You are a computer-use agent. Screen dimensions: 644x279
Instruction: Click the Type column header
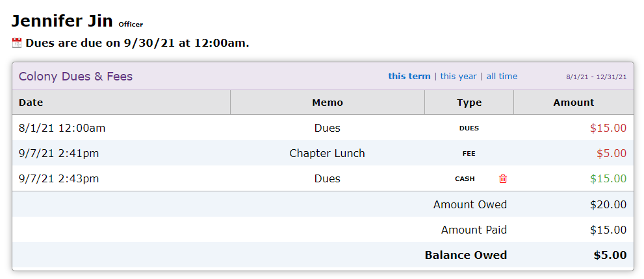[x=469, y=102]
